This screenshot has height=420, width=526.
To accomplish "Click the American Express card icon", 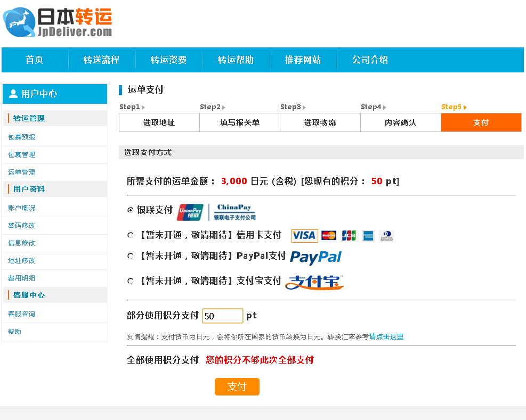I will (x=368, y=236).
